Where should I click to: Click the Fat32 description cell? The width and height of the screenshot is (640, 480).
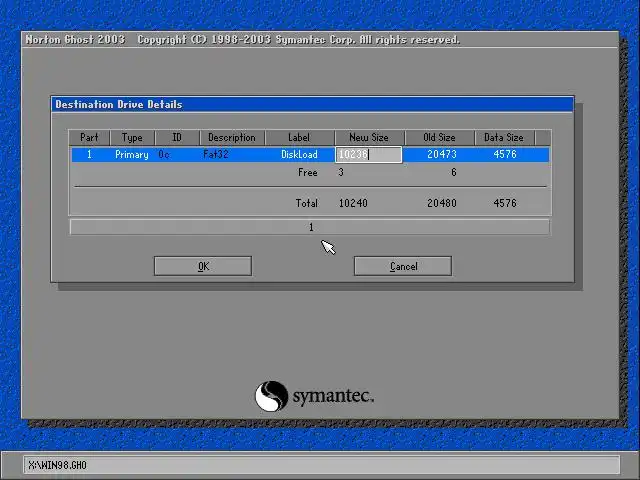216,154
